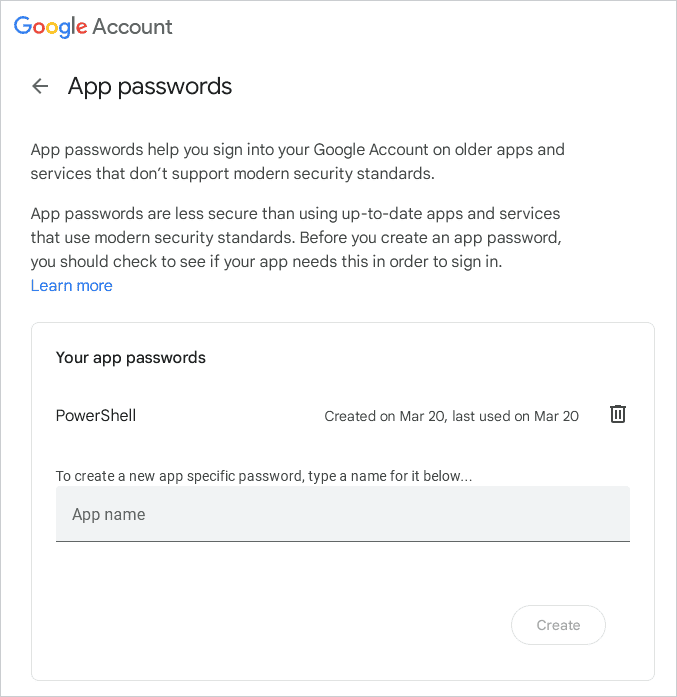Viewport: 677px width, 697px height.
Task: Focus the App name input field
Action: click(343, 514)
